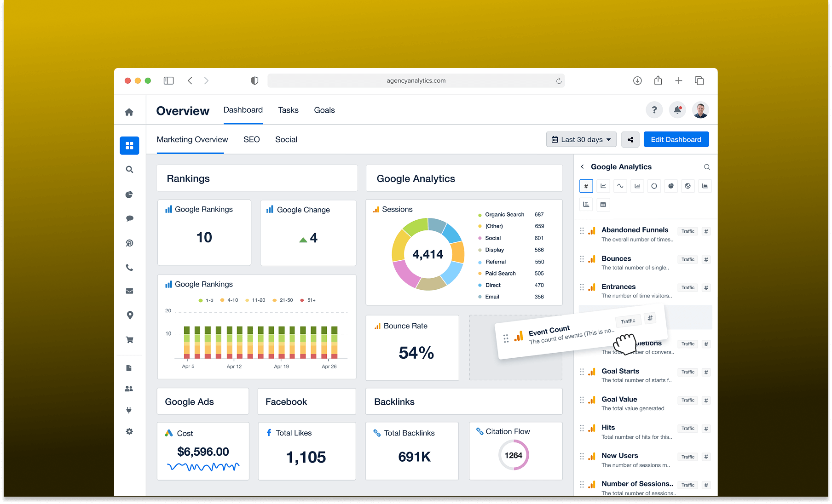Open the Total Backlinks widget
Screen dimensions: 832x504
[412, 451]
